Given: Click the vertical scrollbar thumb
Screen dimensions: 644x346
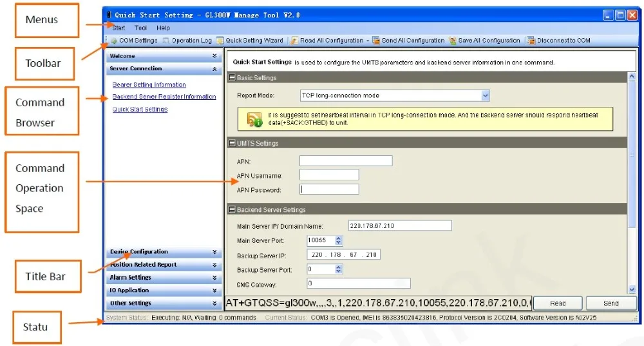Looking at the screenshot, I should pyautogui.click(x=632, y=154).
